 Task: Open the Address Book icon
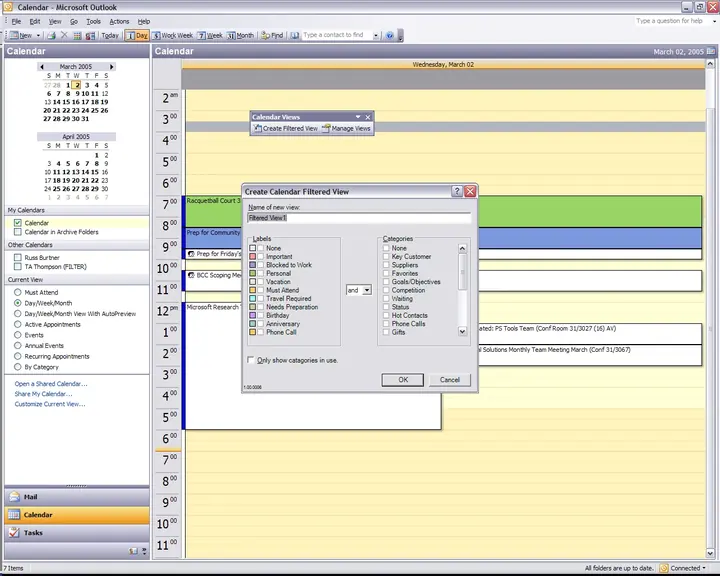point(295,35)
